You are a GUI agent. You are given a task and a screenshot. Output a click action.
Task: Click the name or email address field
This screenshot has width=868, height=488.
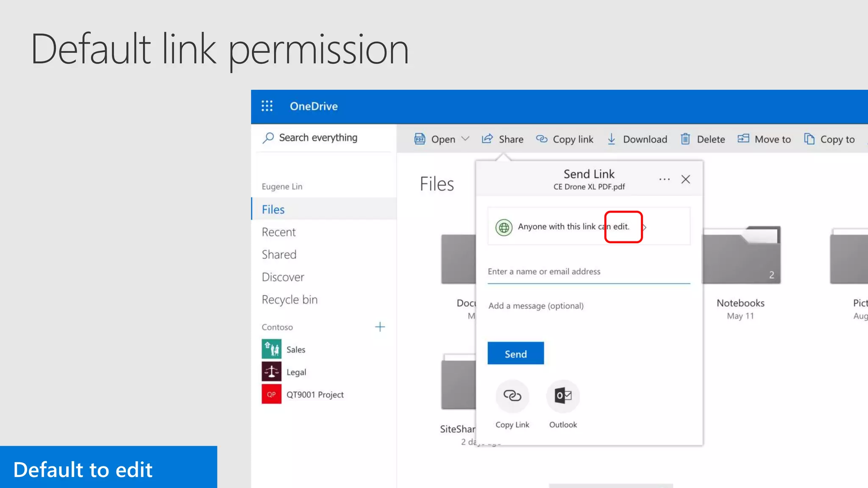click(588, 272)
